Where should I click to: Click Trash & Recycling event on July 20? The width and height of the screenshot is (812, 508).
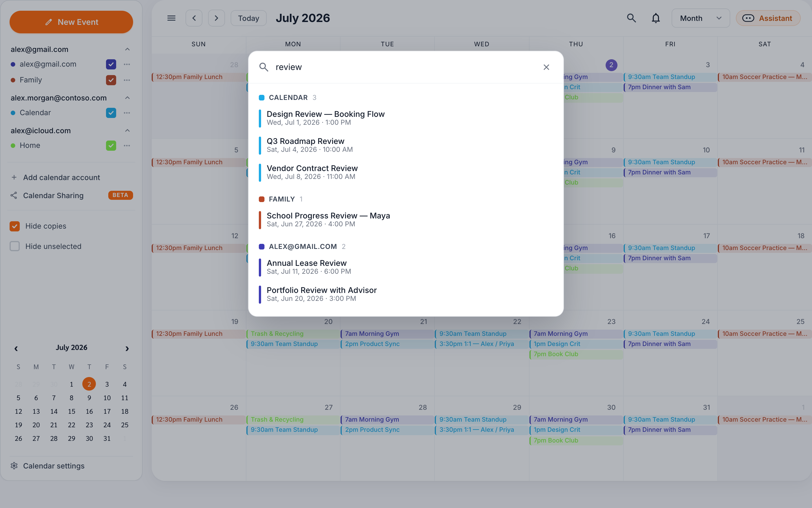pos(293,334)
